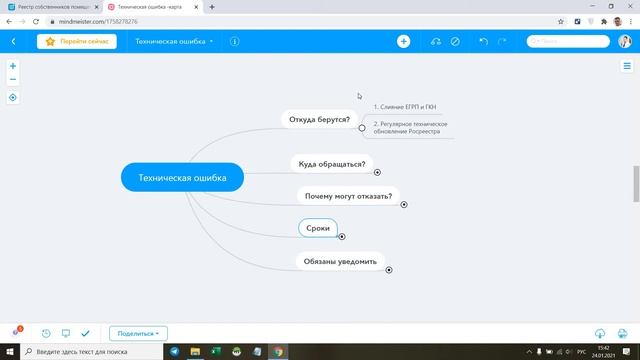Undo the last action
640x360 pixels.
484,41
